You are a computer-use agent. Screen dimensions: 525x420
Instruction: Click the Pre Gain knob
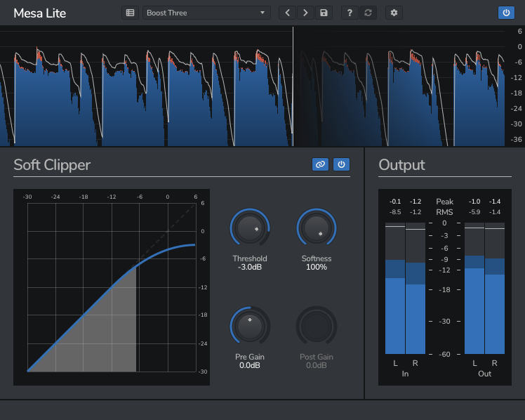coord(249,326)
